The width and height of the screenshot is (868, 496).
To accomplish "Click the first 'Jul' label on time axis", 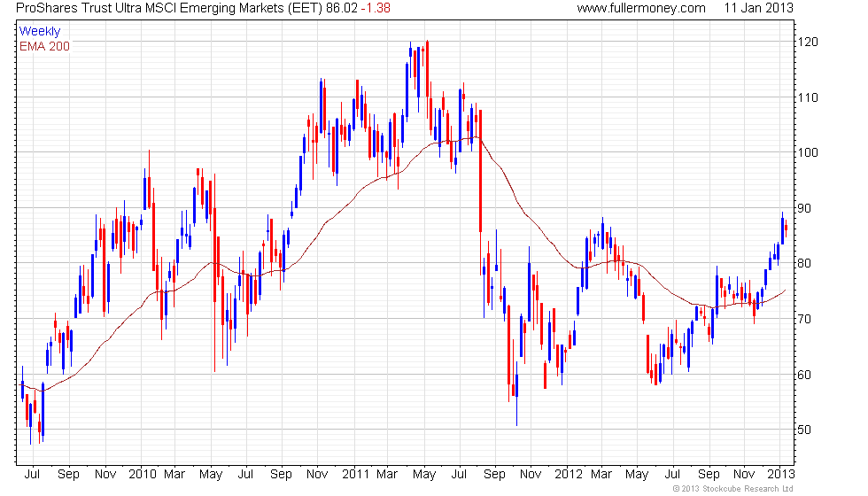I will tap(32, 475).
